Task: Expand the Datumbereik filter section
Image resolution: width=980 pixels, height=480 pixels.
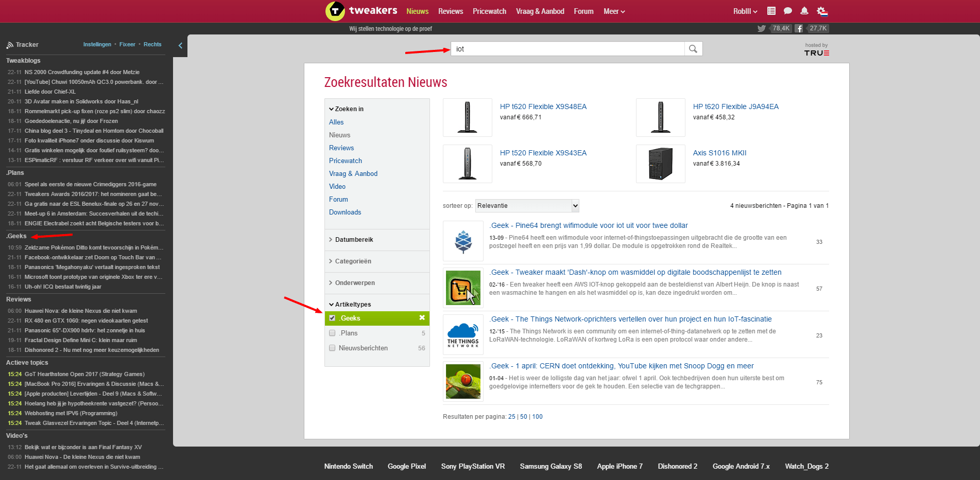Action: click(x=351, y=240)
